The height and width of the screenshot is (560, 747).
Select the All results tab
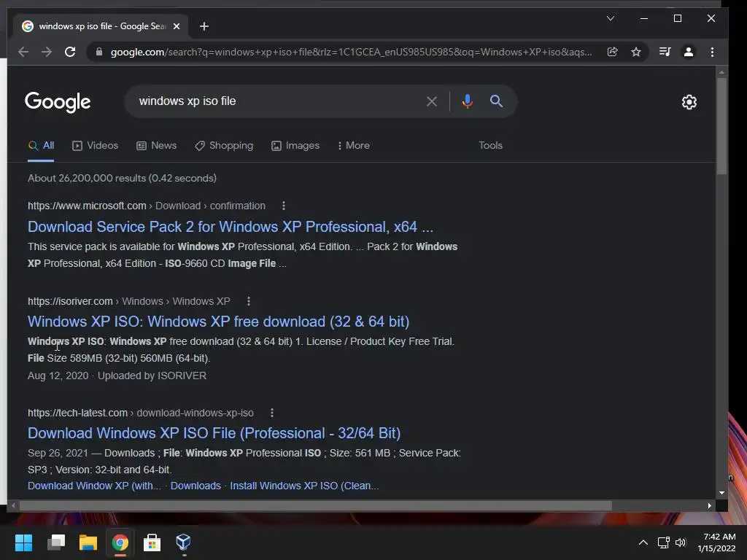[41, 146]
